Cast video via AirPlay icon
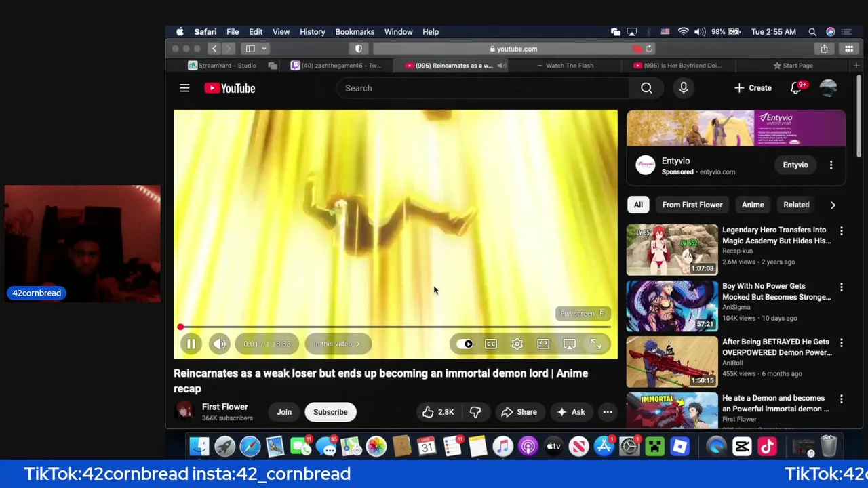868x488 pixels. click(570, 344)
